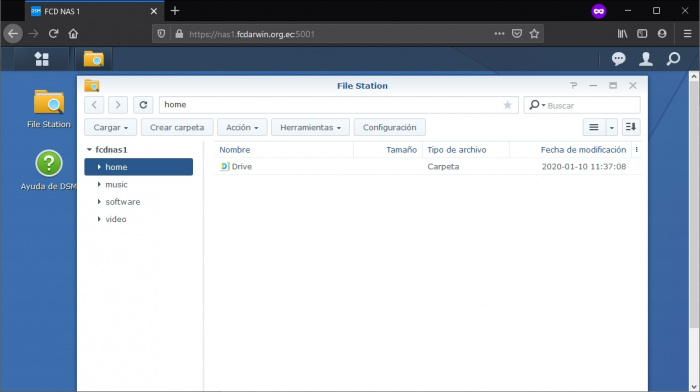
Task: Refresh the File Station folder listing
Action: [x=143, y=105]
